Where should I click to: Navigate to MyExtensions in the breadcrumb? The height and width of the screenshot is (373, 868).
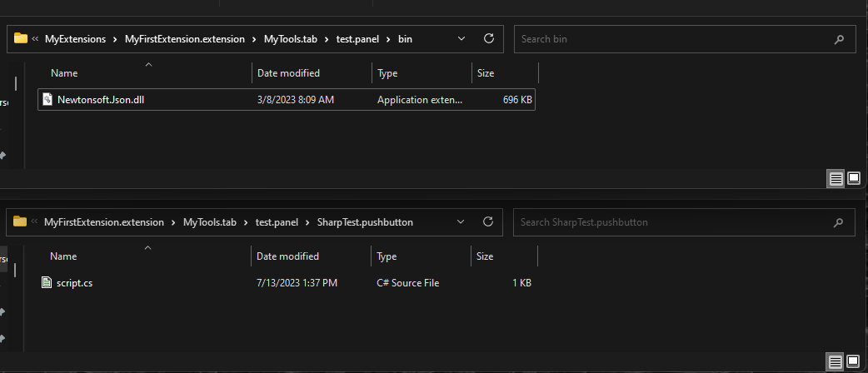pyautogui.click(x=75, y=39)
